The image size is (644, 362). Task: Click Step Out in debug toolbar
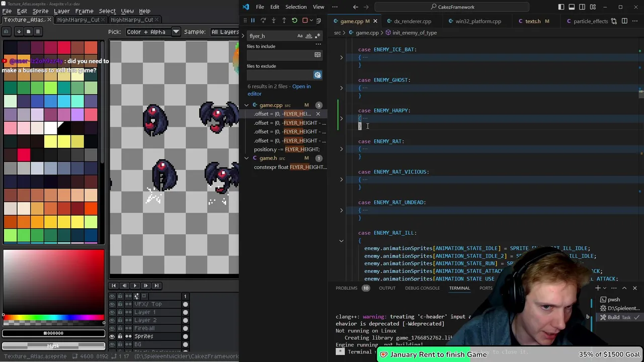284,21
